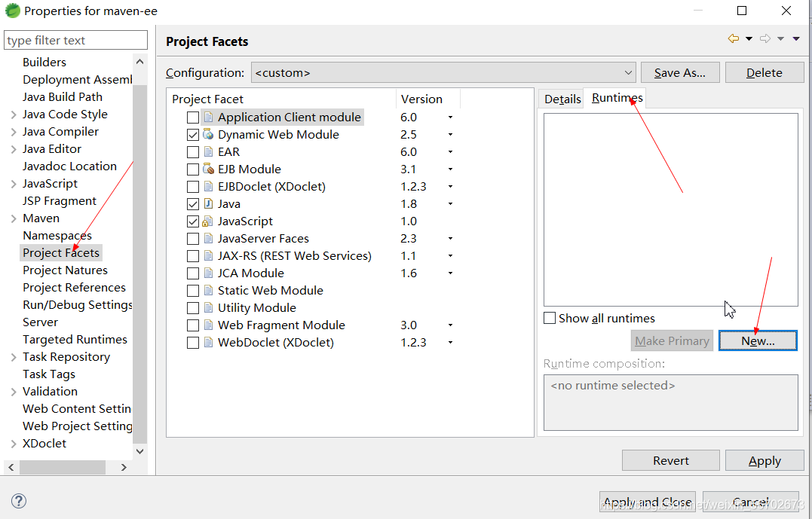The width and height of the screenshot is (812, 519).
Task: Open the view menu triangle icon
Action: point(796,39)
